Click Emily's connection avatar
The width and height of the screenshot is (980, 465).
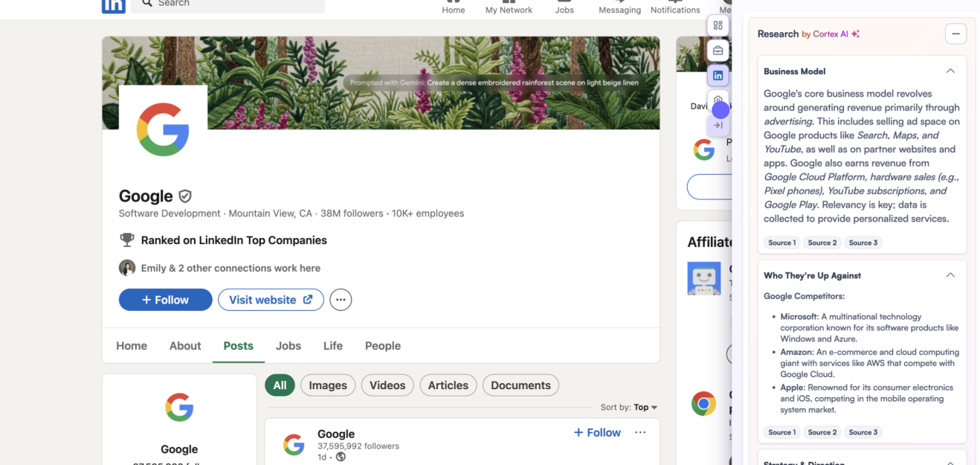coord(127,268)
